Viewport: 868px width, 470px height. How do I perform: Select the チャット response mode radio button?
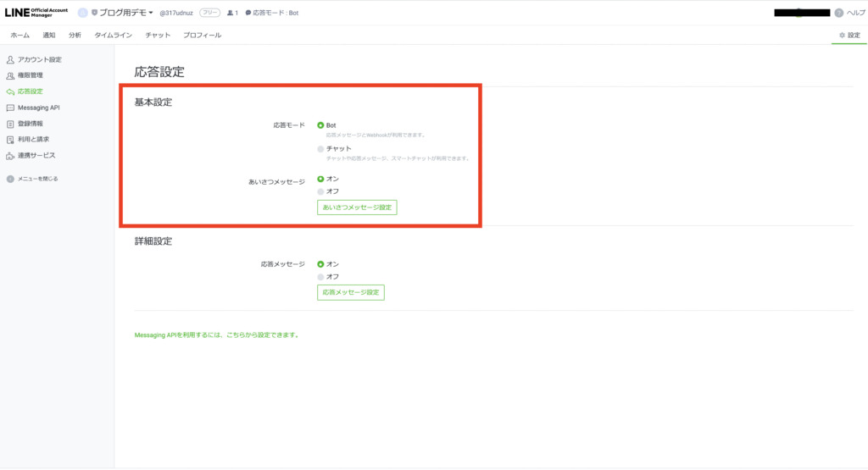(x=320, y=149)
